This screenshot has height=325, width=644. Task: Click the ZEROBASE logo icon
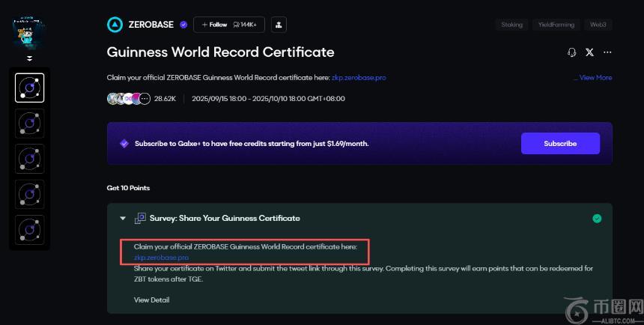click(x=115, y=25)
